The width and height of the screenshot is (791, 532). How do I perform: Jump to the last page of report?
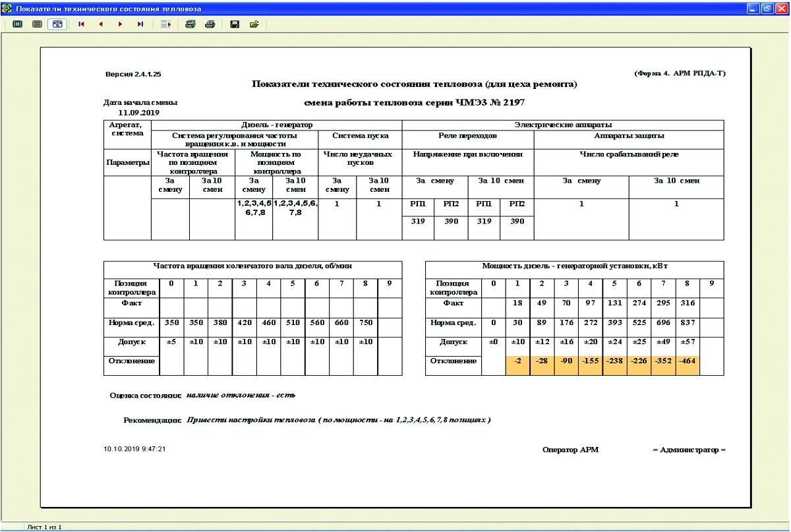[x=140, y=24]
